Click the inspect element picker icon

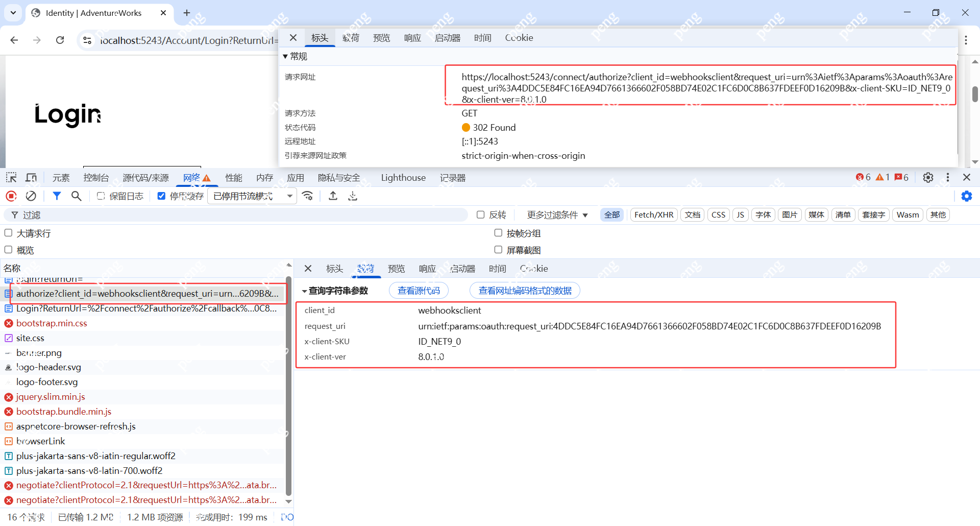coord(11,178)
